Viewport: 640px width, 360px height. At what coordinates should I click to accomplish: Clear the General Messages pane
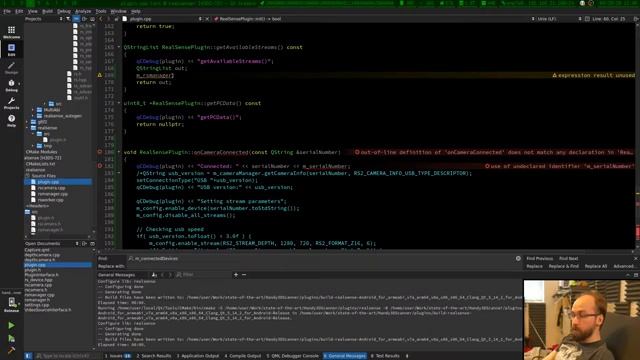154,275
